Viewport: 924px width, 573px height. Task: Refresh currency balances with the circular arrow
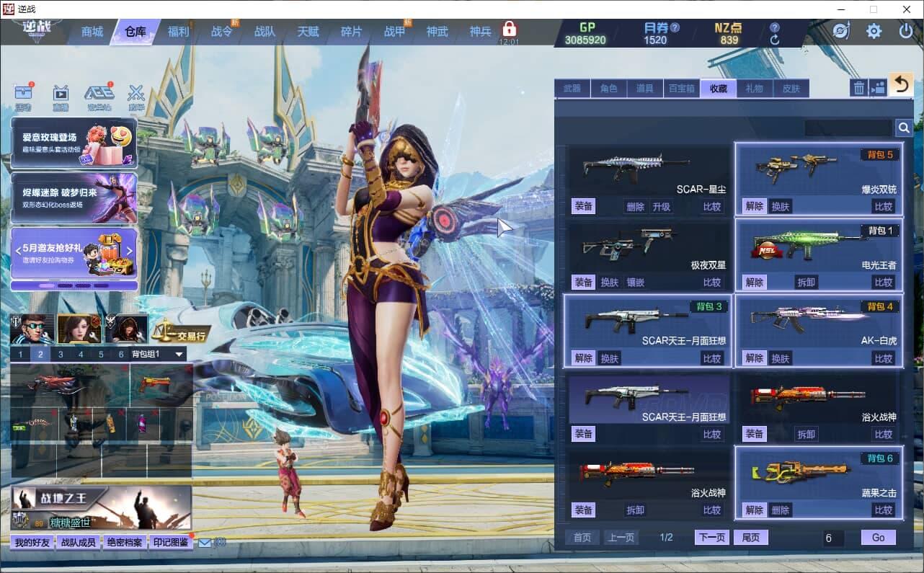(775, 40)
